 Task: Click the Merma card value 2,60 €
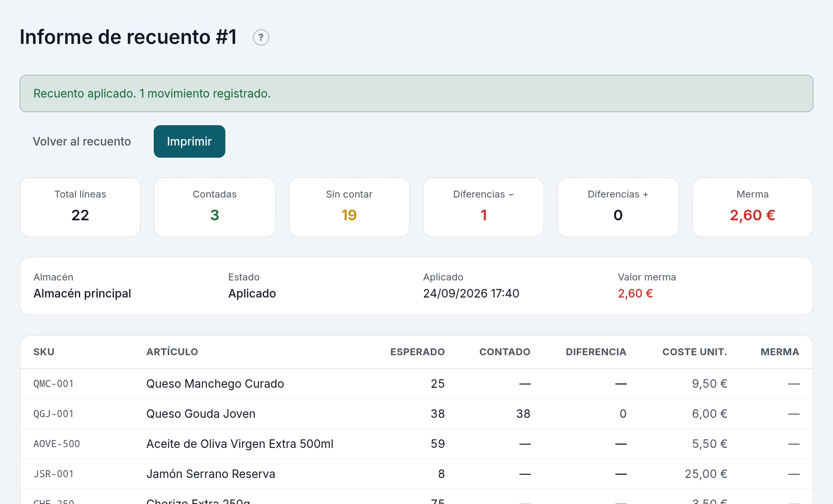752,215
